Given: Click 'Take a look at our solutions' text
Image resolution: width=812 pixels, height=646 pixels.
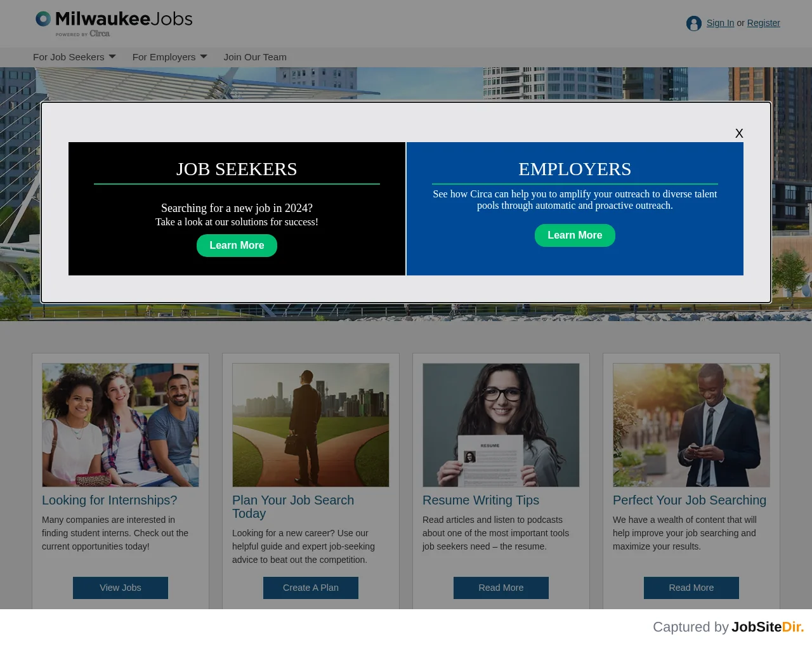Looking at the screenshot, I should [x=237, y=222].
